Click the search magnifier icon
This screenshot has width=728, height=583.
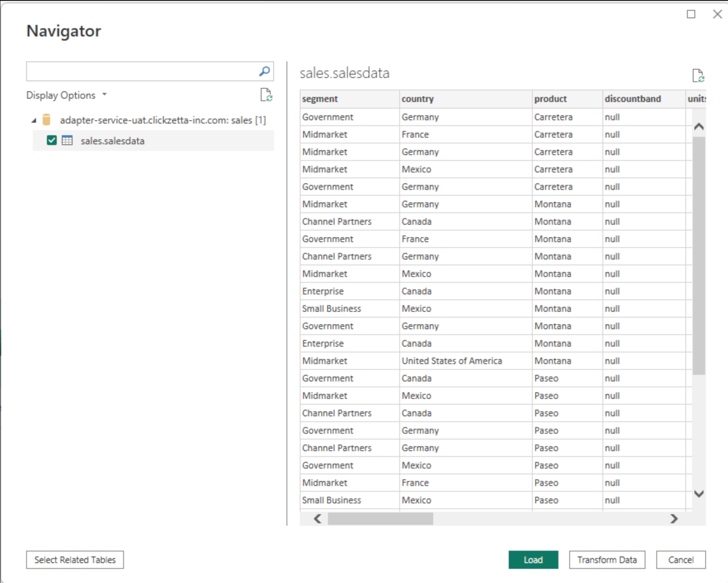coord(264,71)
